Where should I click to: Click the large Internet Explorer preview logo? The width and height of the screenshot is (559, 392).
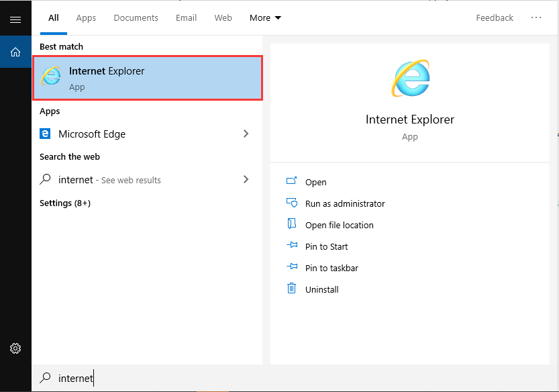click(x=409, y=79)
